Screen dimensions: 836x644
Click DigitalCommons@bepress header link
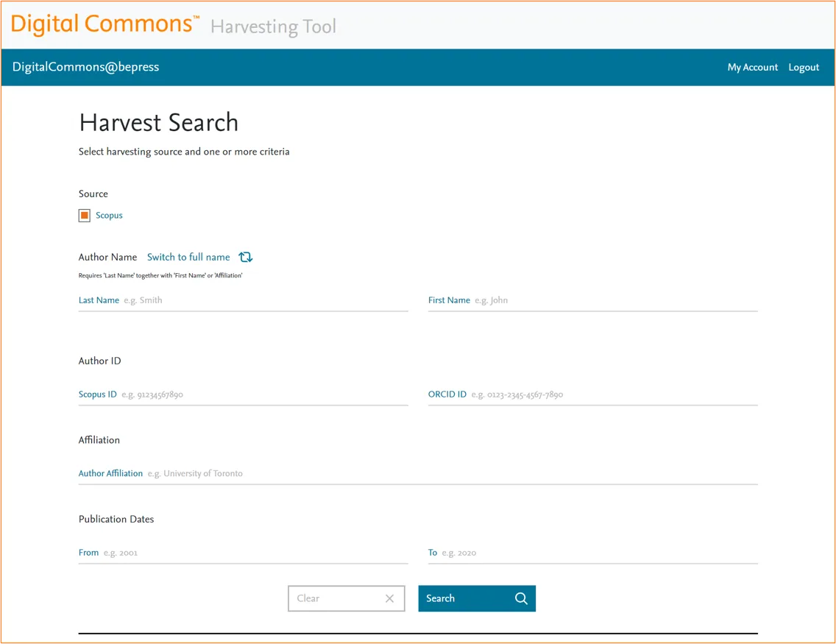86,67
